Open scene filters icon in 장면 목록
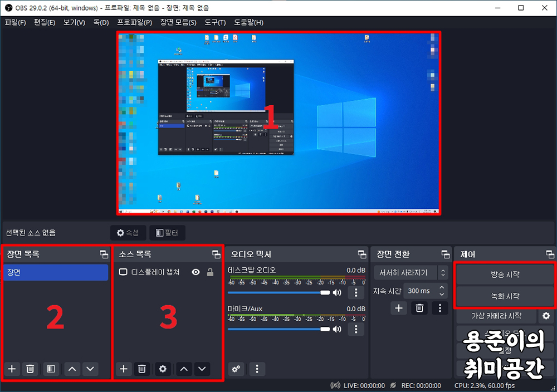 pyautogui.click(x=51, y=369)
